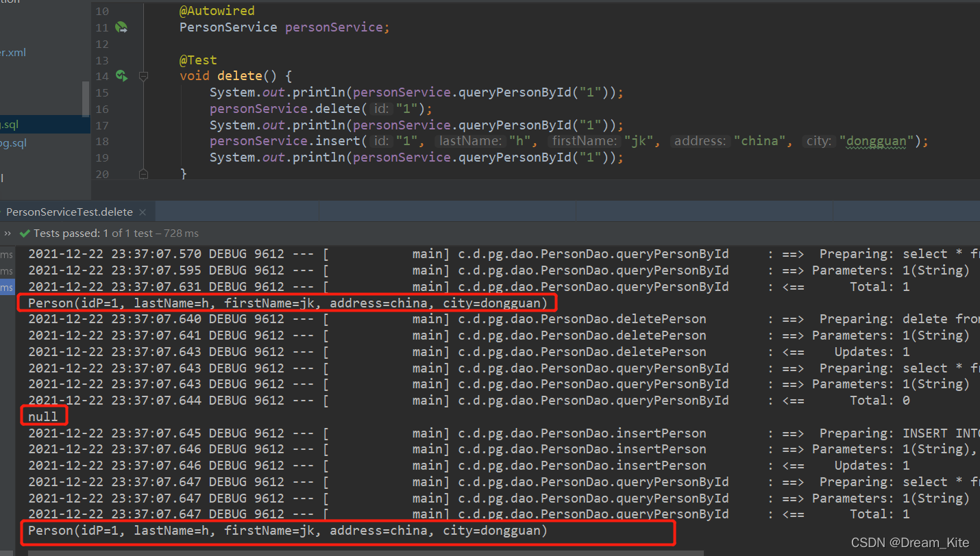This screenshot has height=556, width=980.
Task: Click the 'city:' parameter hint on line 18
Action: [x=819, y=141]
